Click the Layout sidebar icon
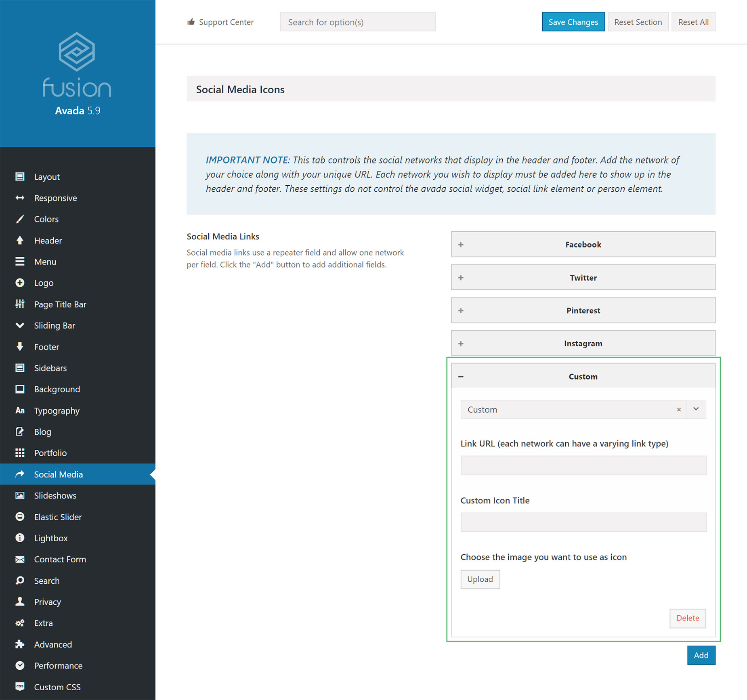 point(20,177)
